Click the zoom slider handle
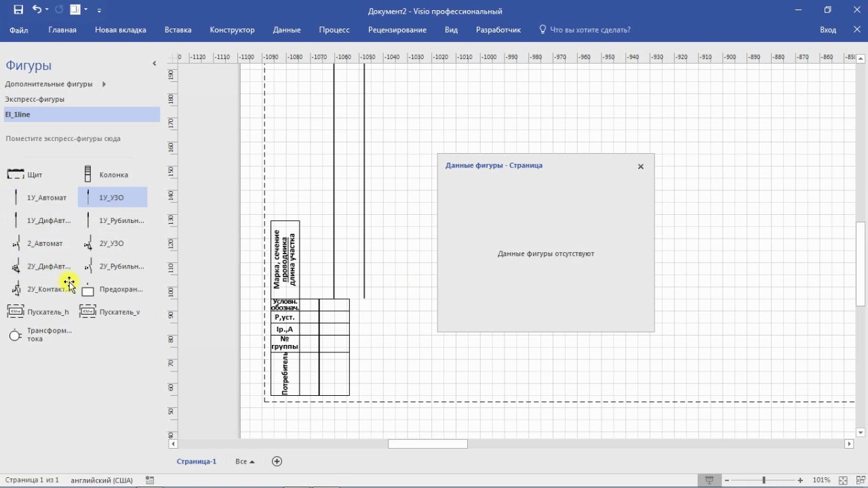 tap(764, 480)
